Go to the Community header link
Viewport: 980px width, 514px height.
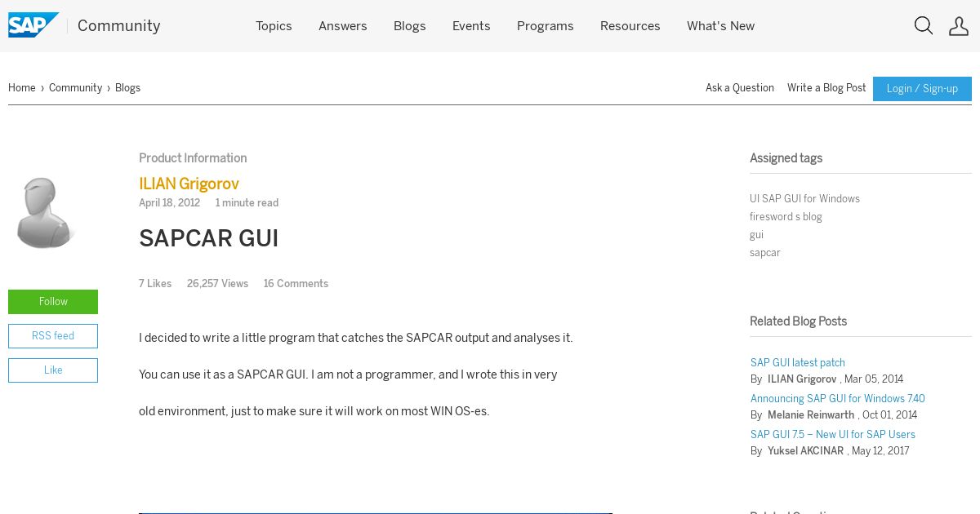(119, 26)
